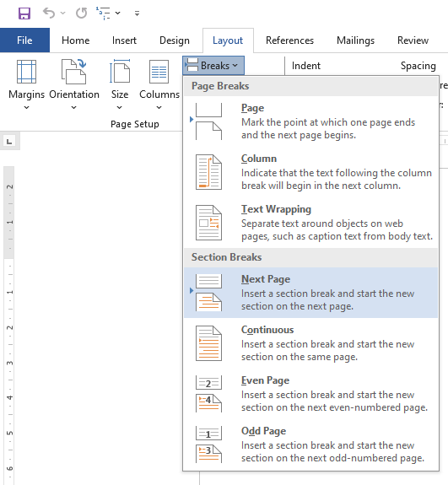
Task: Collapse the Breaks dropdown button
Action: coord(213,66)
